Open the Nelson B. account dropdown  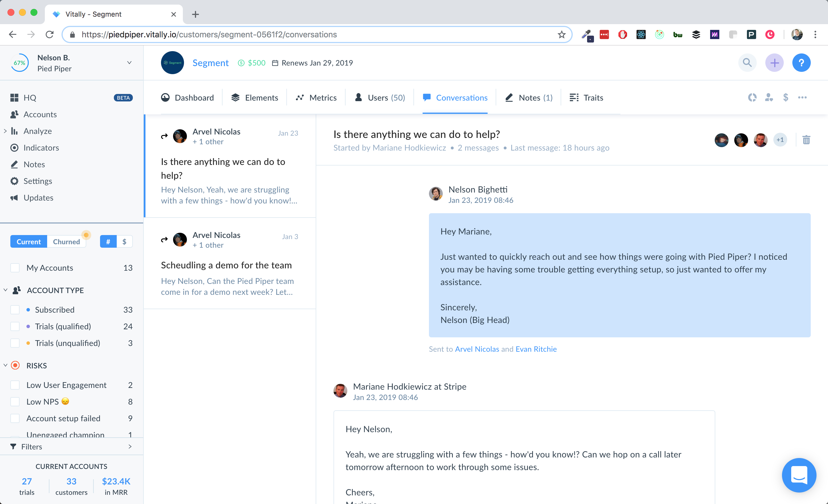129,63
